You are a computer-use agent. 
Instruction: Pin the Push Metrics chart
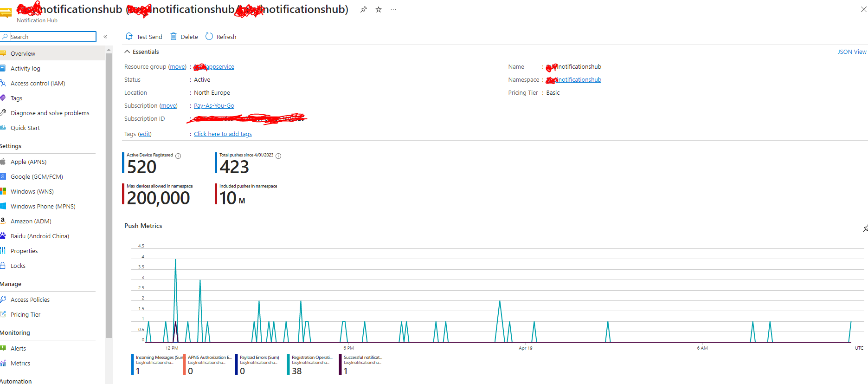point(865,228)
